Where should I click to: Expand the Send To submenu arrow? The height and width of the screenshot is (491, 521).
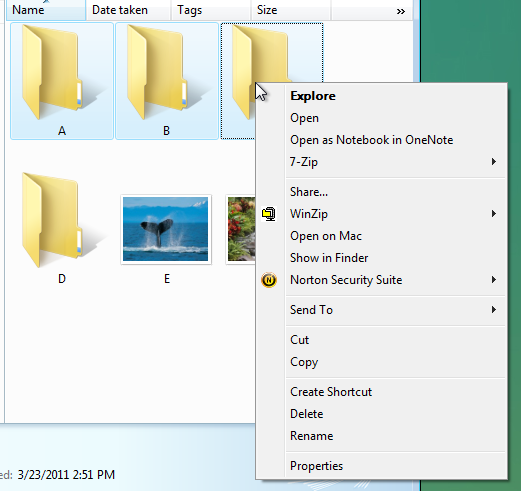coord(494,310)
